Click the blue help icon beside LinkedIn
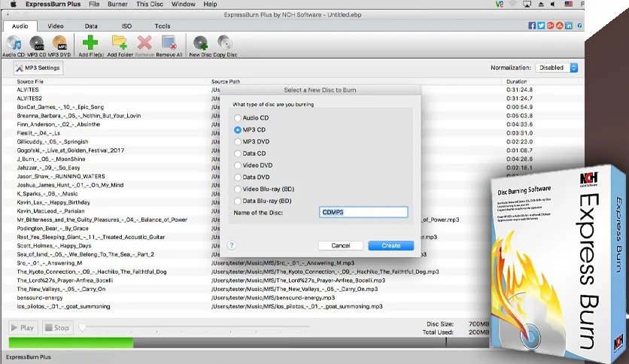The height and width of the screenshot is (364, 629). [x=579, y=26]
